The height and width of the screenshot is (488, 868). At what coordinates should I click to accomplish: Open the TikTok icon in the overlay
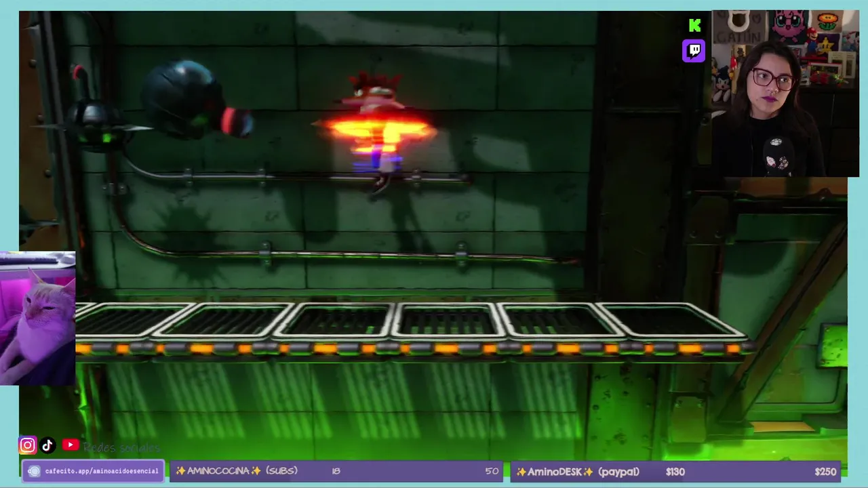tap(47, 445)
